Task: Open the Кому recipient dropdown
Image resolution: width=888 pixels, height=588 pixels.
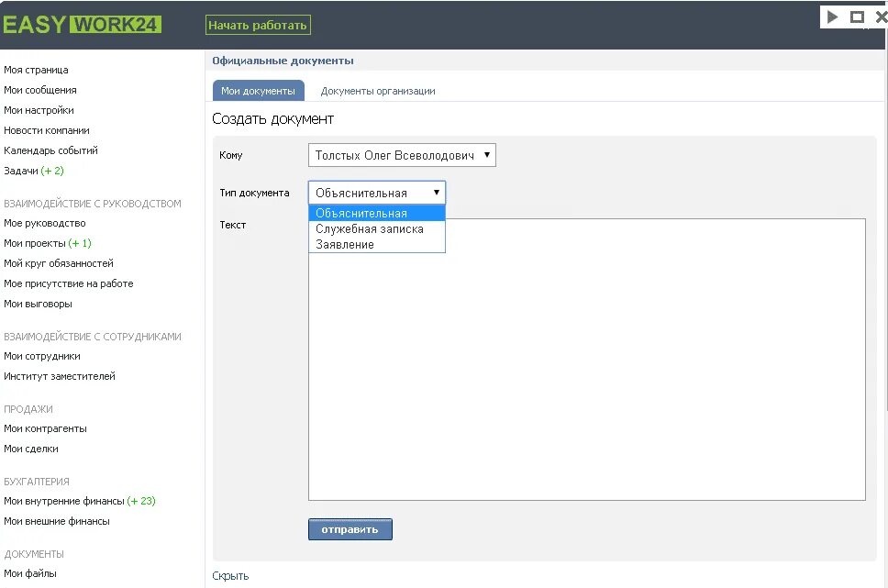Action: 402,155
